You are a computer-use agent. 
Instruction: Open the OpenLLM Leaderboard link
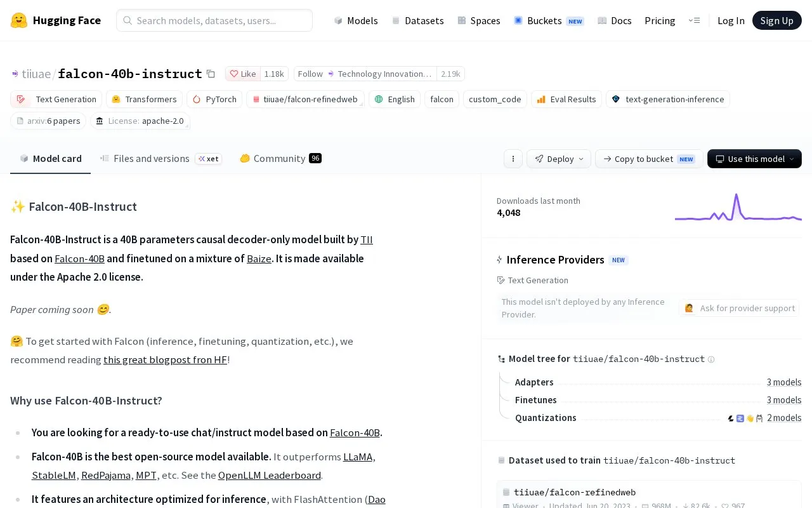pos(270,475)
